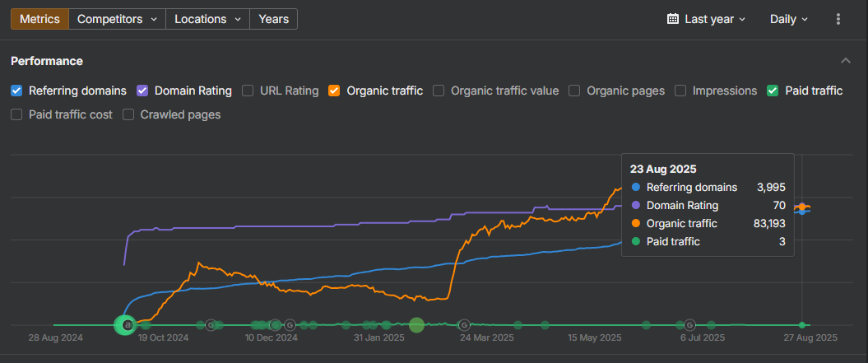Switch to the Years tab

click(273, 19)
